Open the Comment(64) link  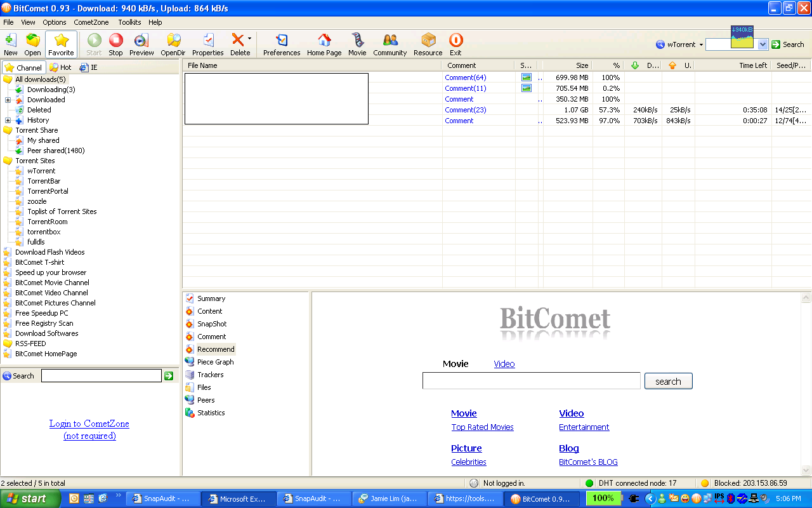pos(466,77)
